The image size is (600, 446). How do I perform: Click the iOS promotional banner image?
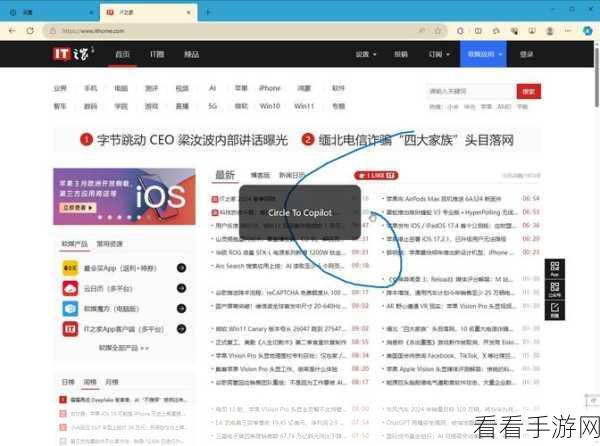pyautogui.click(x=124, y=196)
